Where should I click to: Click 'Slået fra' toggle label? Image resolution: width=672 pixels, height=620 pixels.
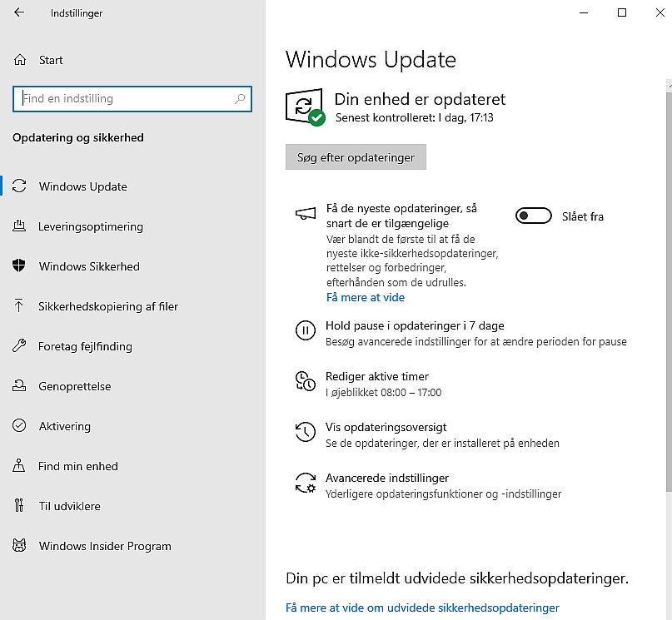coord(582,216)
